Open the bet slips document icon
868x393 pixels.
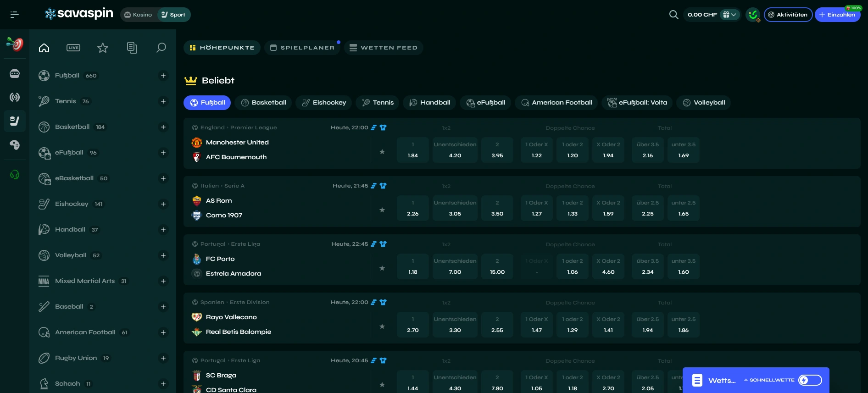tap(132, 48)
